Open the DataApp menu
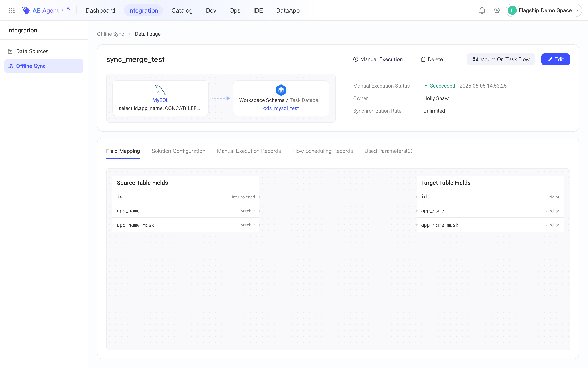588x368 pixels. point(288,10)
